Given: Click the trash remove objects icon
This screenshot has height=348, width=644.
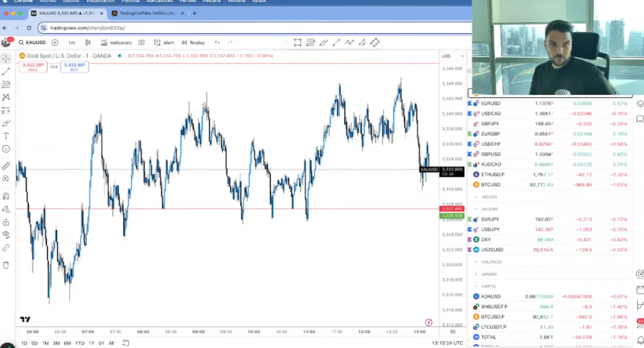Looking at the screenshot, I should (6, 265).
